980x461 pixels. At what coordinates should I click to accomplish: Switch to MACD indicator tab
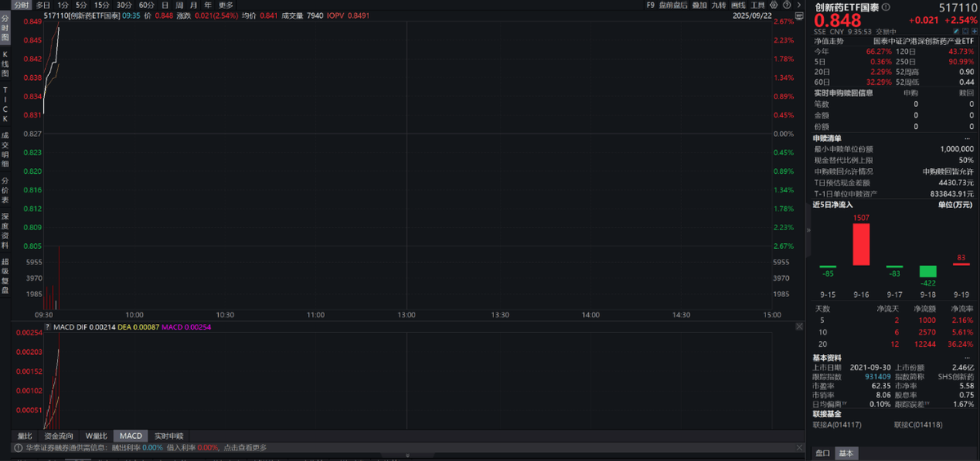[x=131, y=436]
